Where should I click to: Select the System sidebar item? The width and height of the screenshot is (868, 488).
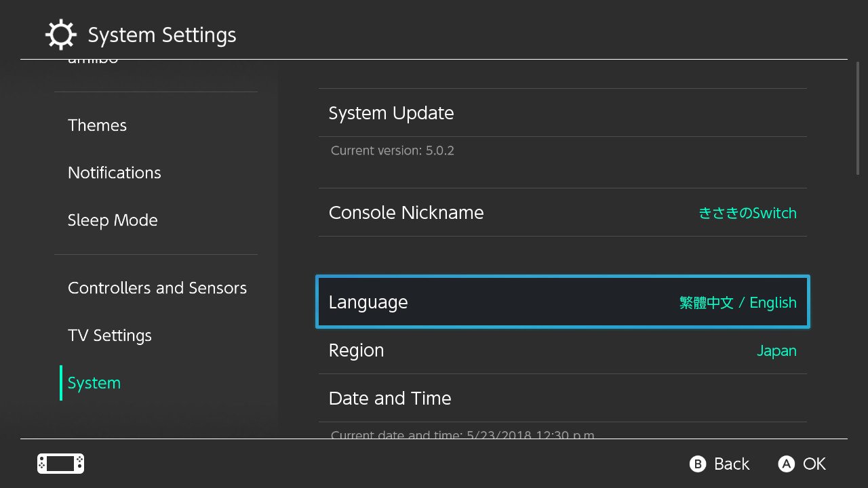click(x=94, y=383)
